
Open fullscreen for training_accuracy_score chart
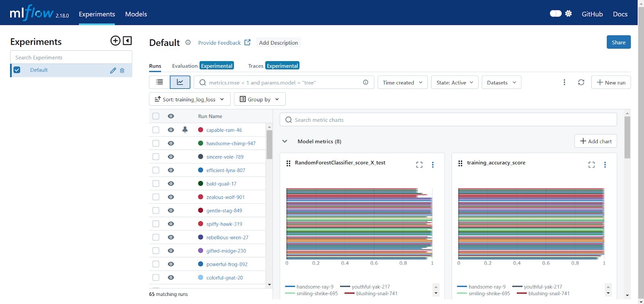tap(591, 165)
